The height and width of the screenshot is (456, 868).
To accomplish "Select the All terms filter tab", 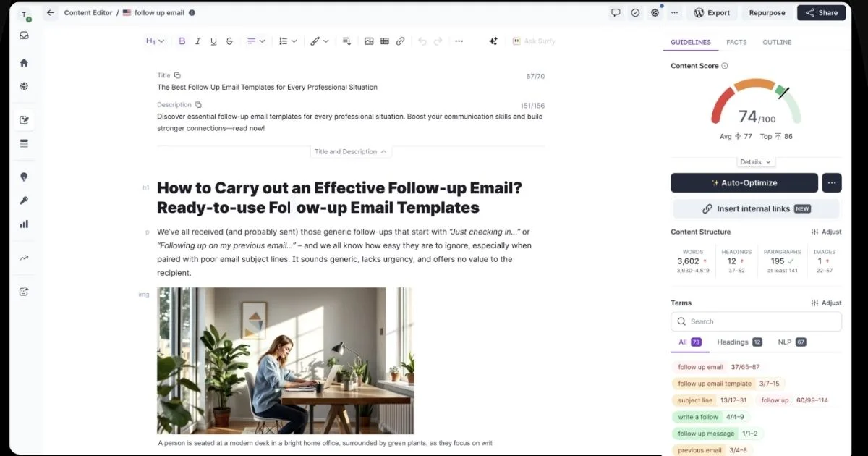I will click(689, 342).
